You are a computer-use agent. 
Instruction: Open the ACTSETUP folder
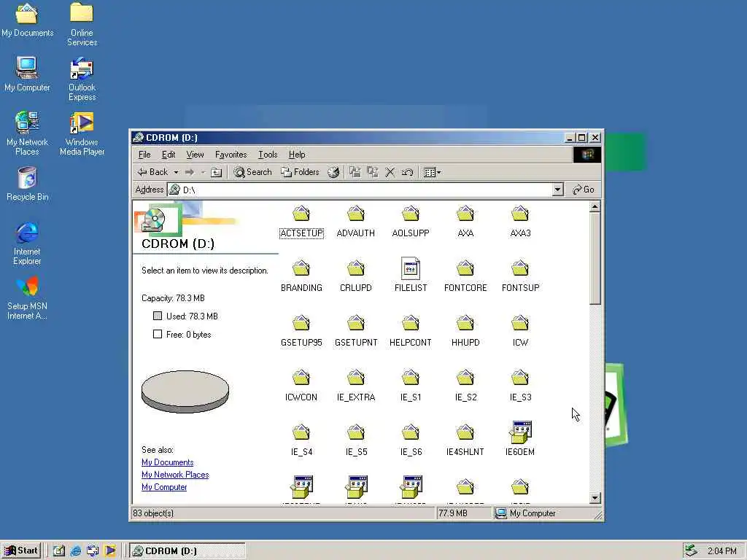[x=301, y=222]
